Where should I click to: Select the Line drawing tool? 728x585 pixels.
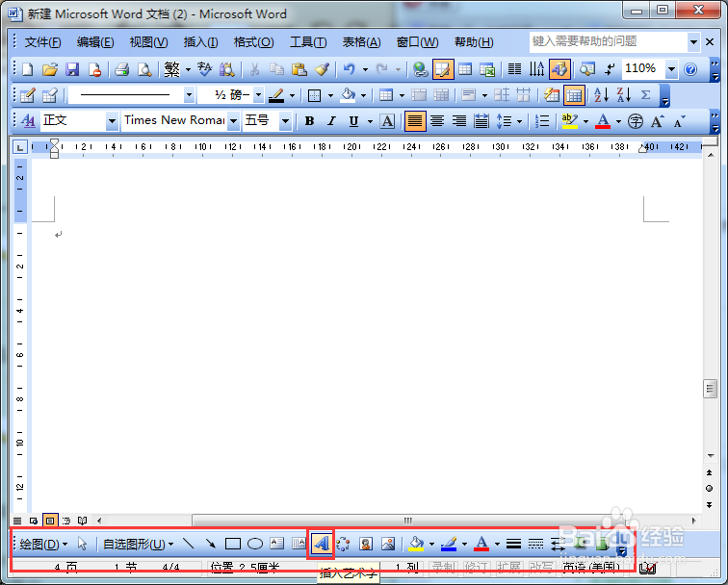(188, 544)
